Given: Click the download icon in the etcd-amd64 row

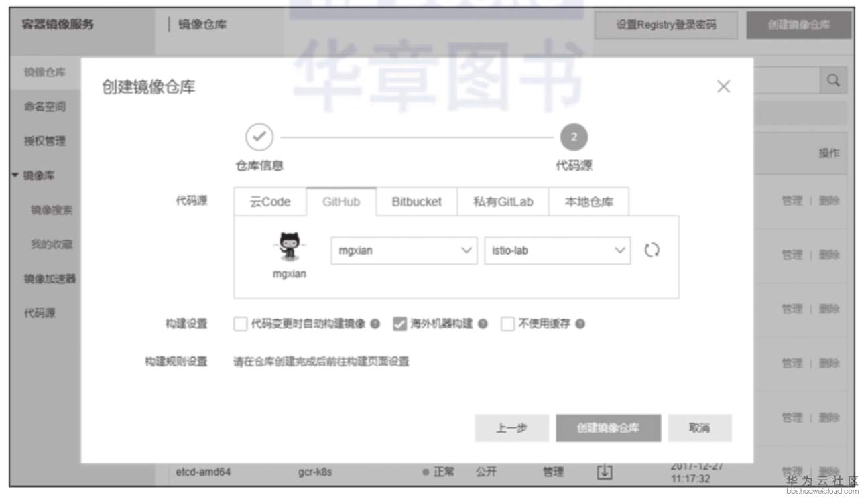Looking at the screenshot, I should (x=605, y=472).
